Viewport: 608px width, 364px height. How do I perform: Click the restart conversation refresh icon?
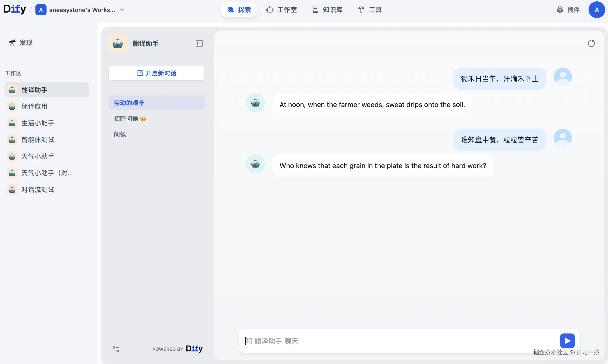tap(591, 43)
